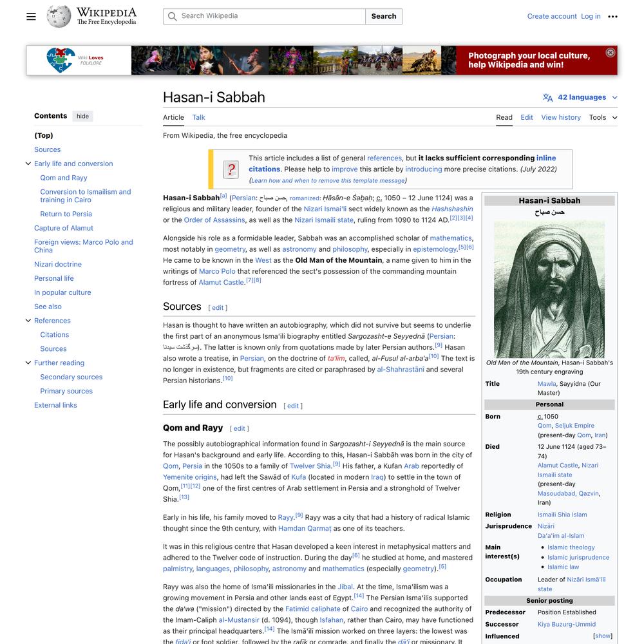Screen dimensions: 644x644
Task: Open the View history tab
Action: click(x=561, y=117)
